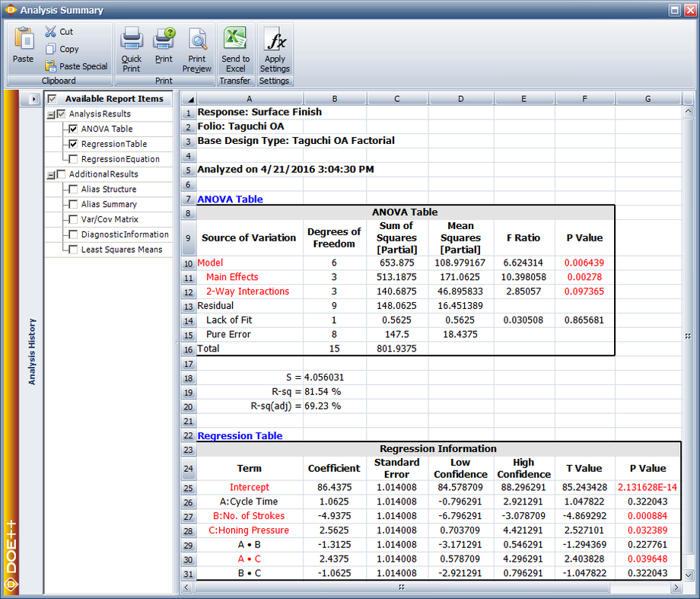Image resolution: width=700 pixels, height=599 pixels.
Task: Toggle the AdditionalResults checkbox
Action: 61,174
